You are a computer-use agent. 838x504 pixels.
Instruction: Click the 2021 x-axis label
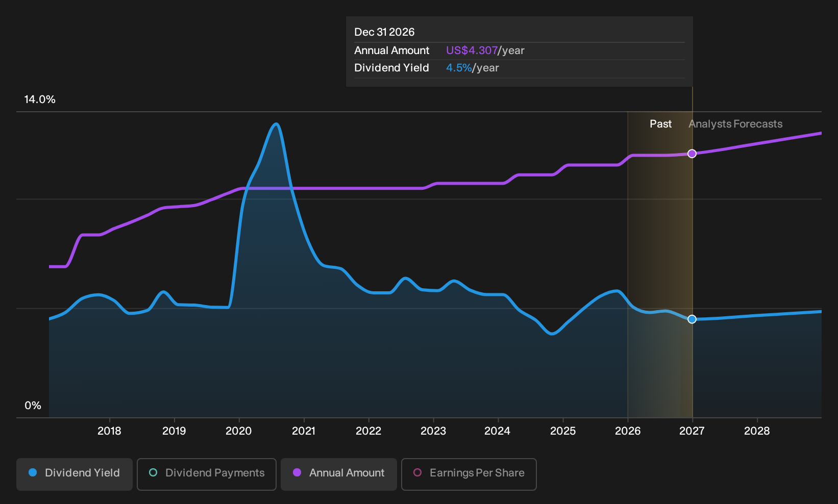pos(304,431)
